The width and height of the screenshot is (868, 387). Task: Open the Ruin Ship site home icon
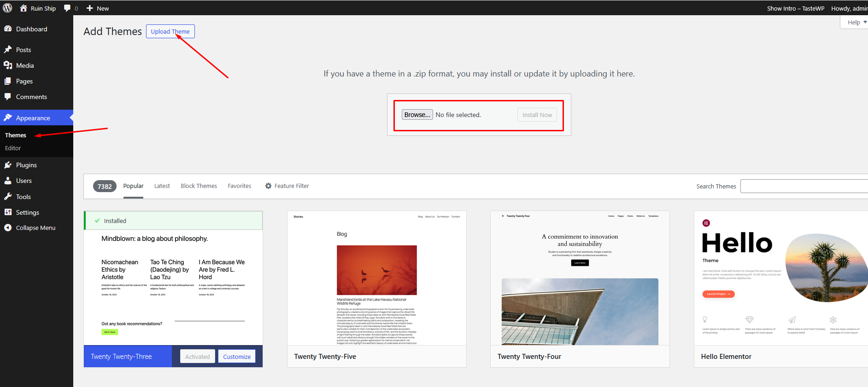[x=23, y=8]
